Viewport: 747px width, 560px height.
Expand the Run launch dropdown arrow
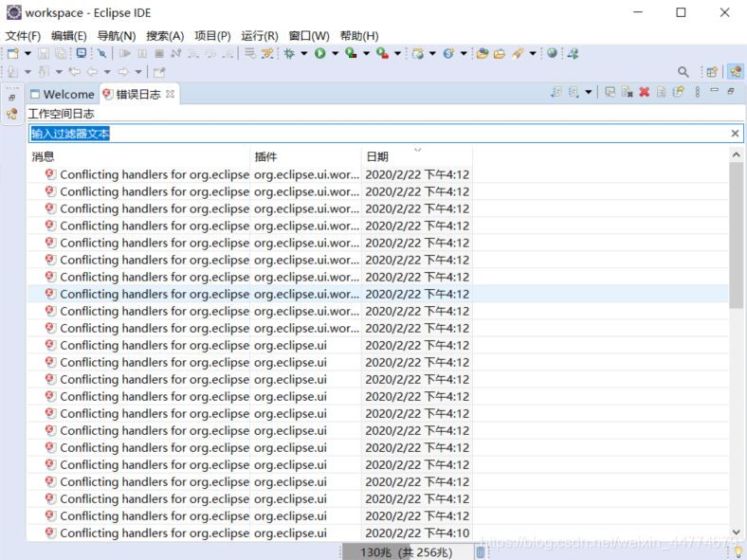[x=335, y=53]
